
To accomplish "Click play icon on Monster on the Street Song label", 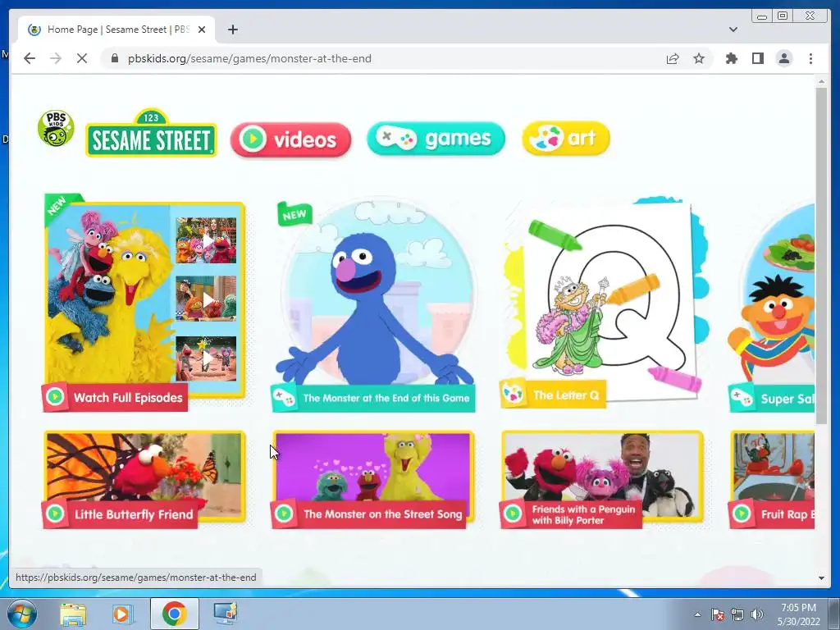I will click(284, 514).
